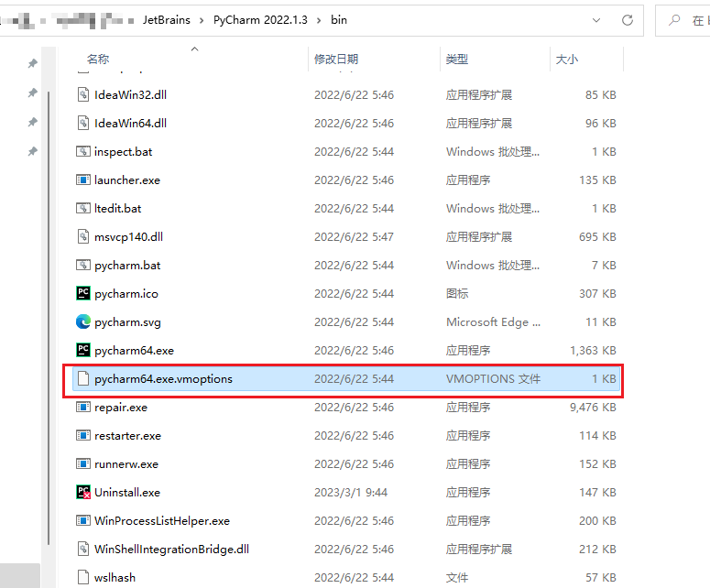Screen dimensions: 710x588
Task: Select the IdeaWin64.dll file name
Action: [x=130, y=123]
